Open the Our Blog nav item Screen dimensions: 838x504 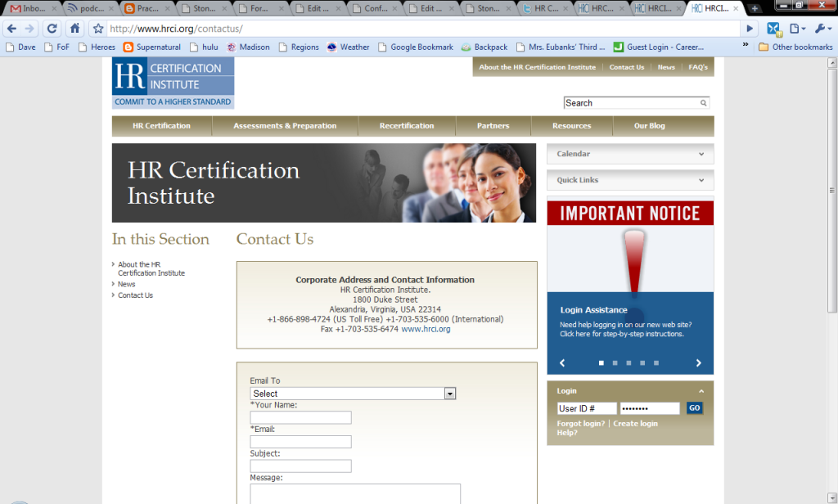click(650, 126)
